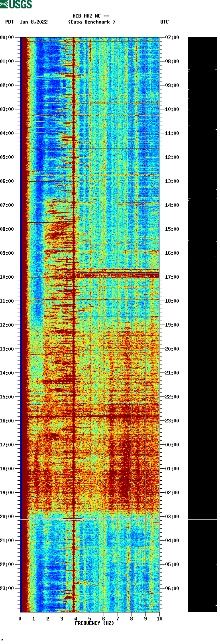This screenshot has width=220, height=644.
Task: Click the 9 tick on the frequency axis
Action: point(145,618)
